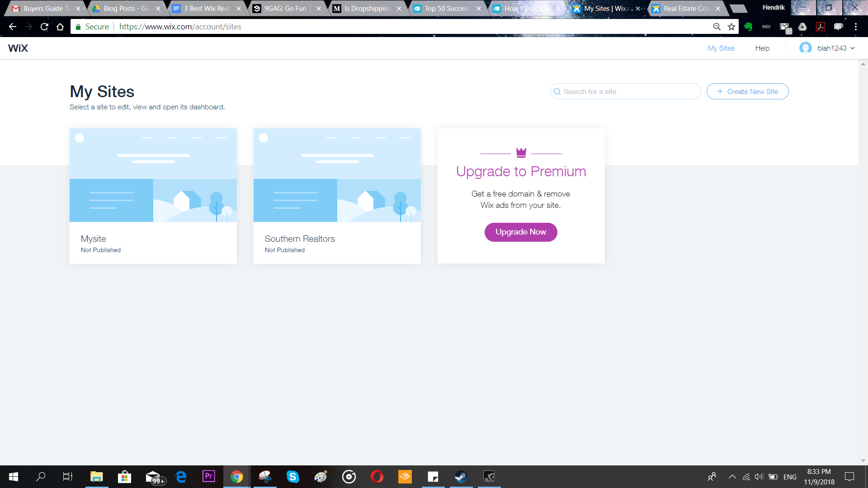Go back with the browser back arrow

(x=13, y=27)
